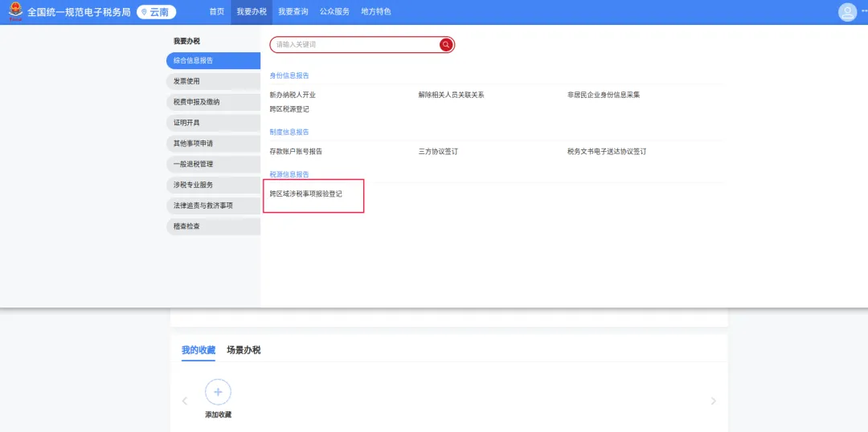
Task: Open 解除相关人员关联关系 link
Action: (x=451, y=95)
